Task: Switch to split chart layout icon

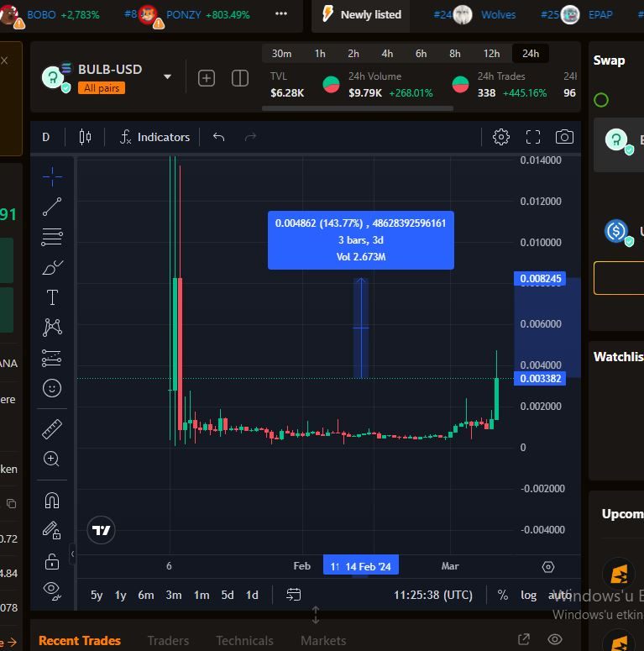Action: point(240,78)
